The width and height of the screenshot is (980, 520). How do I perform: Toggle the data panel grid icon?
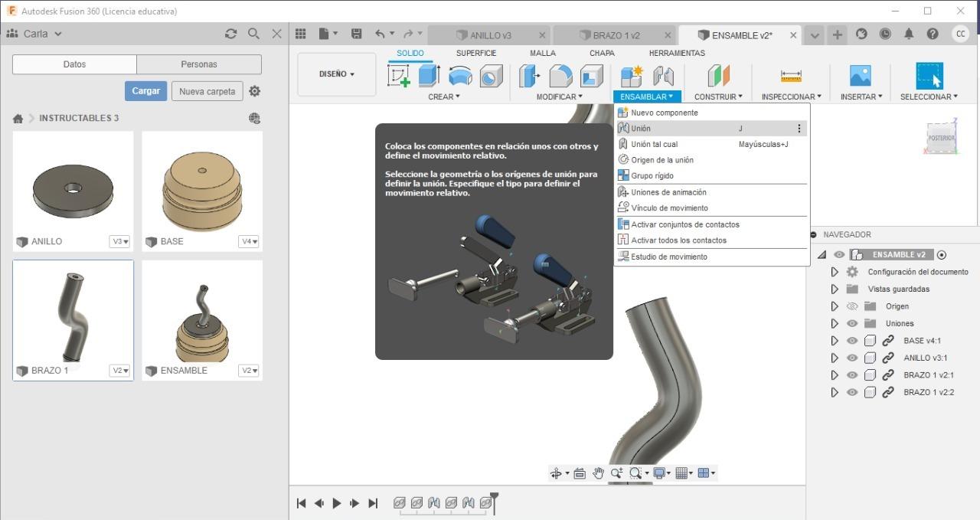[301, 34]
